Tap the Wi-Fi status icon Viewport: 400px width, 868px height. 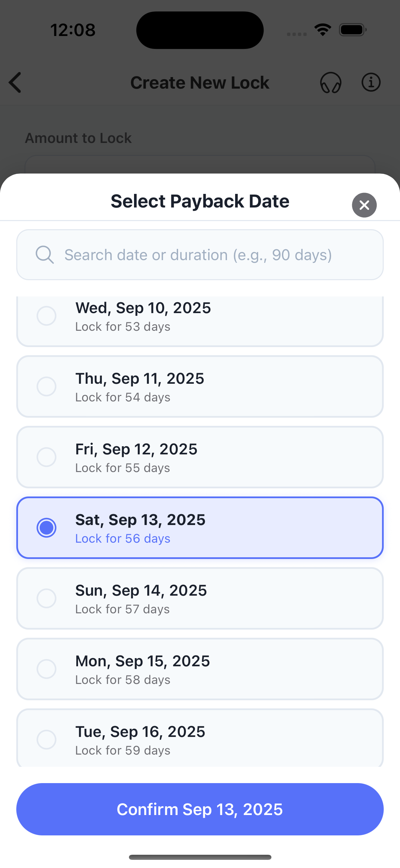tap(323, 30)
